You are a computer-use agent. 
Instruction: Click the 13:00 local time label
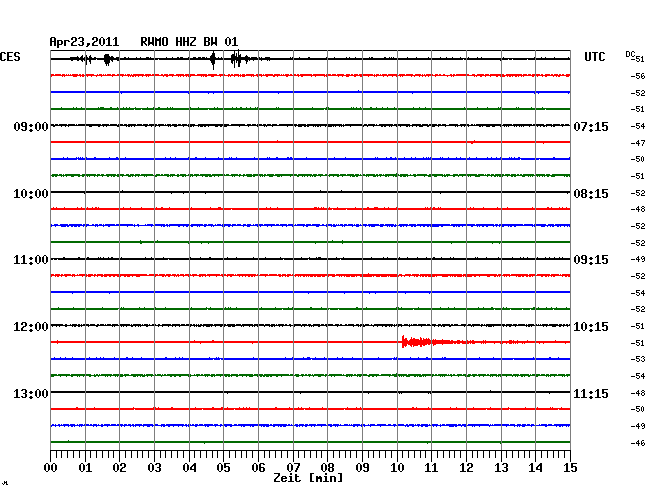point(31,393)
